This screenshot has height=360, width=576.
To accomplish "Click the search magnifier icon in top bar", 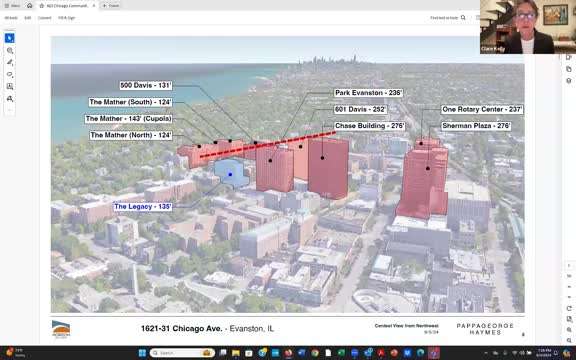I will pyautogui.click(x=463, y=18).
